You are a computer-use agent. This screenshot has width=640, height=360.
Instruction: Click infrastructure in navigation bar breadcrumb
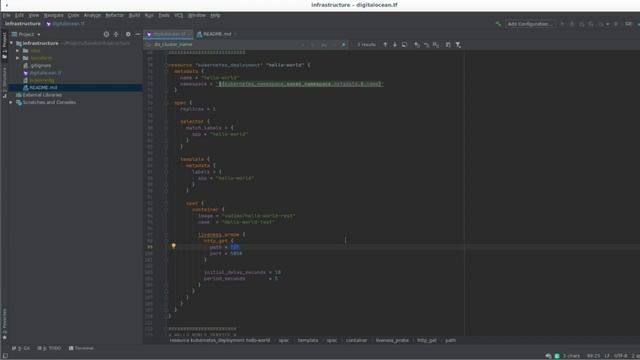[22, 24]
